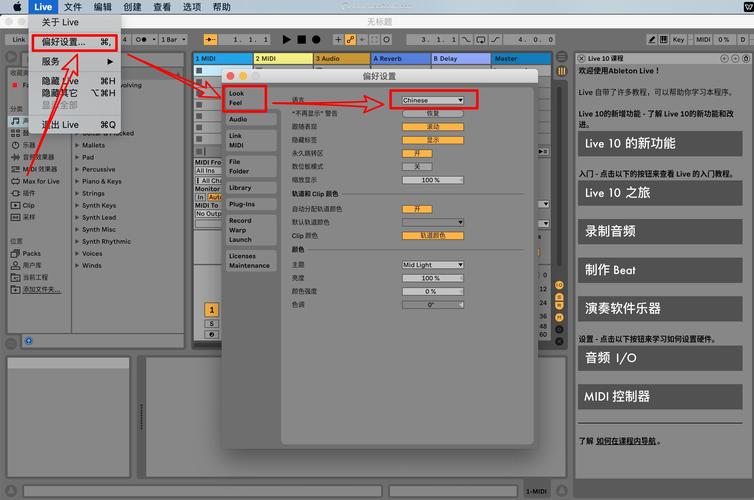
Task: Open the User Library place
Action: pos(26,265)
